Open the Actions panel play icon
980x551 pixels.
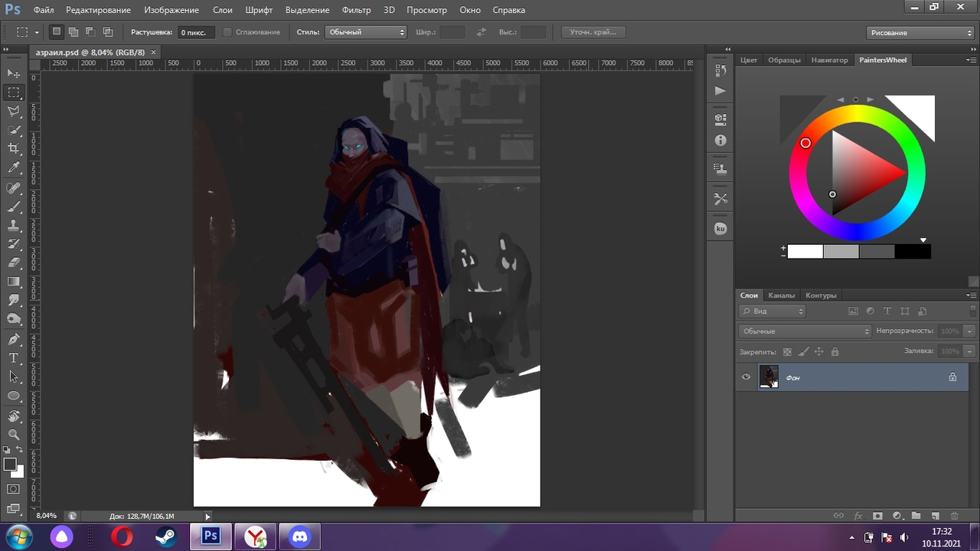pyautogui.click(x=720, y=90)
